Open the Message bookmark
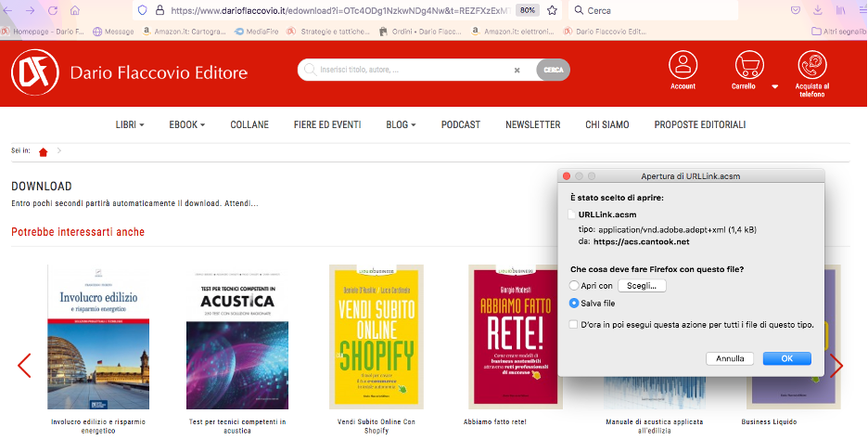This screenshot has height=440, width=868. tap(114, 32)
